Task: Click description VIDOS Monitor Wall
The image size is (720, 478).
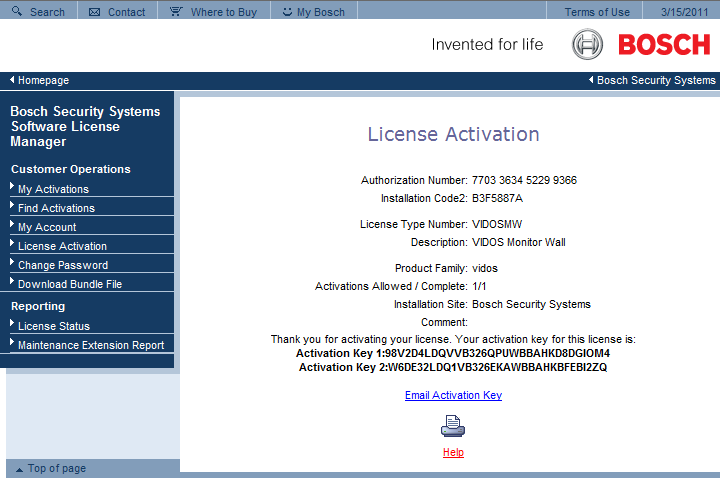Action: [x=518, y=242]
